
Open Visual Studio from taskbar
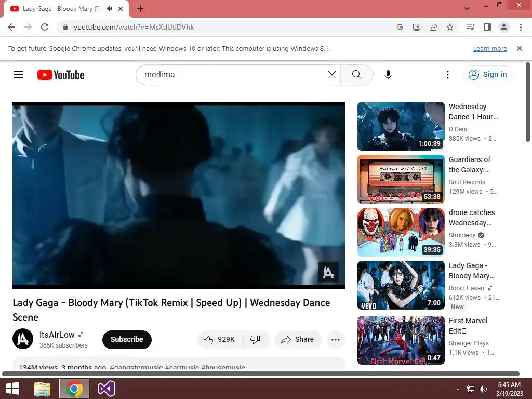pos(106,389)
